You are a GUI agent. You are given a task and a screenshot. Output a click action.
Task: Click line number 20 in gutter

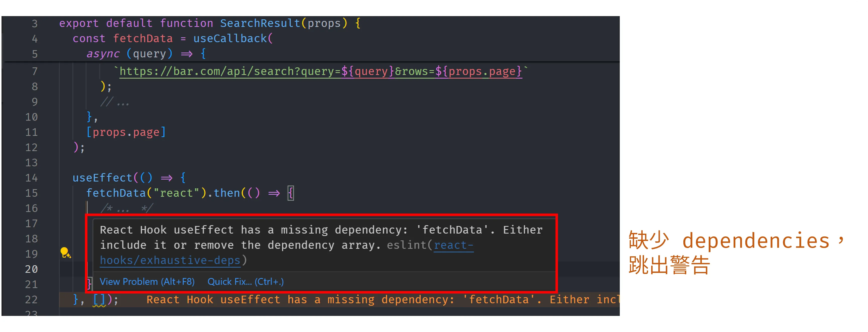[x=31, y=269]
